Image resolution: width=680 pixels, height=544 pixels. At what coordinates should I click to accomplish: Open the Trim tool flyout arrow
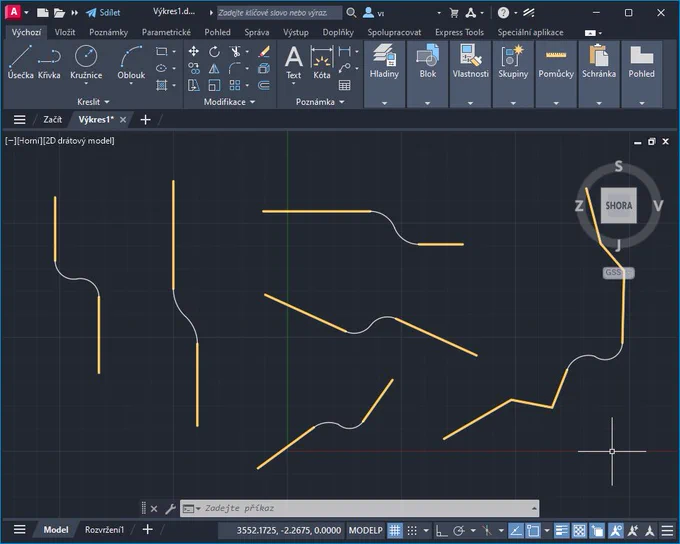click(247, 52)
